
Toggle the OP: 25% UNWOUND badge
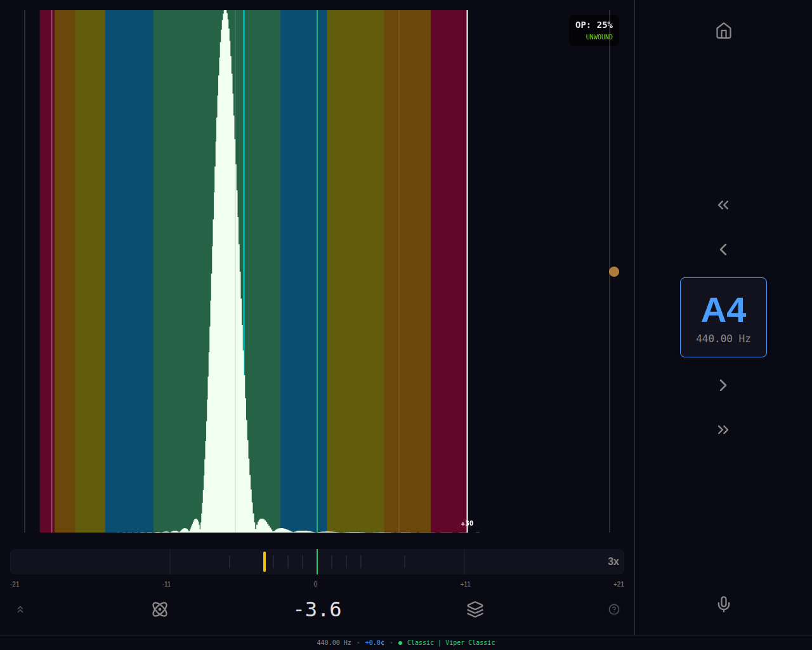click(x=594, y=30)
